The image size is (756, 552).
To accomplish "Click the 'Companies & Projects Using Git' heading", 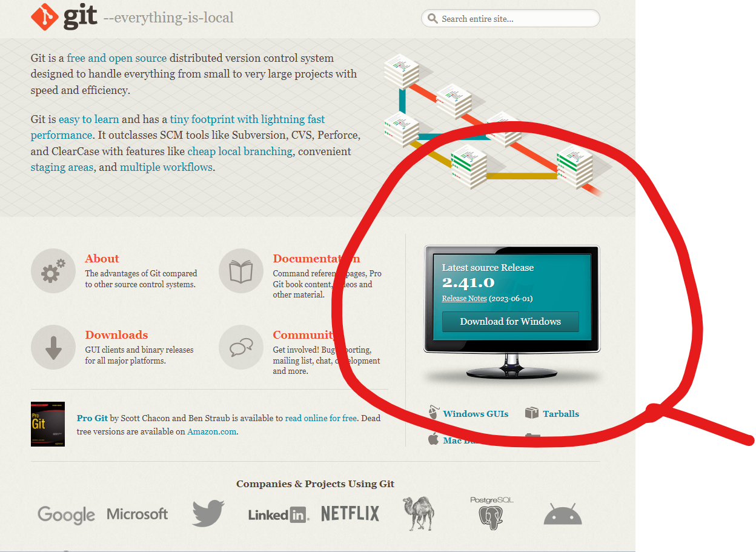I will (315, 484).
